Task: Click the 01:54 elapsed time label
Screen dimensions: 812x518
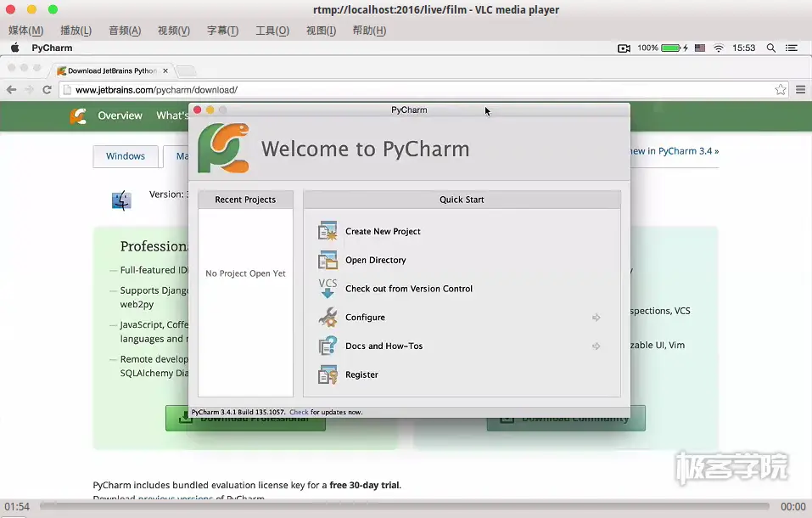Action: [17, 506]
